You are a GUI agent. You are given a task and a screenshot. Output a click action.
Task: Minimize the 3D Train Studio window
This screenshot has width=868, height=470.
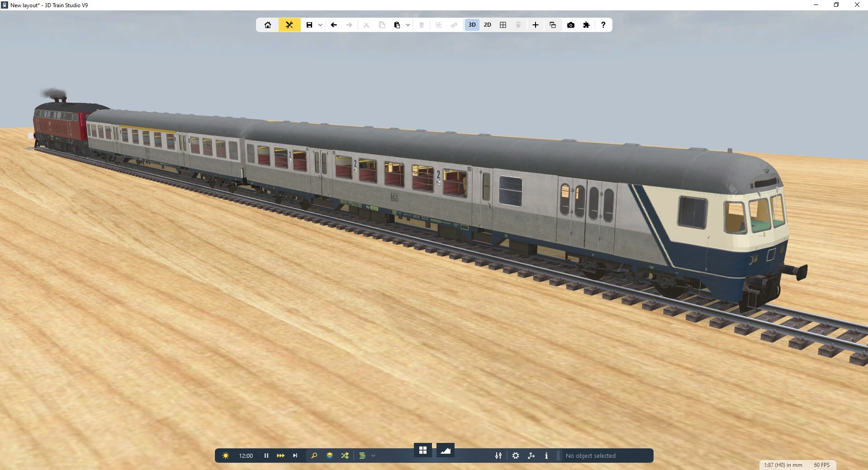[816, 5]
